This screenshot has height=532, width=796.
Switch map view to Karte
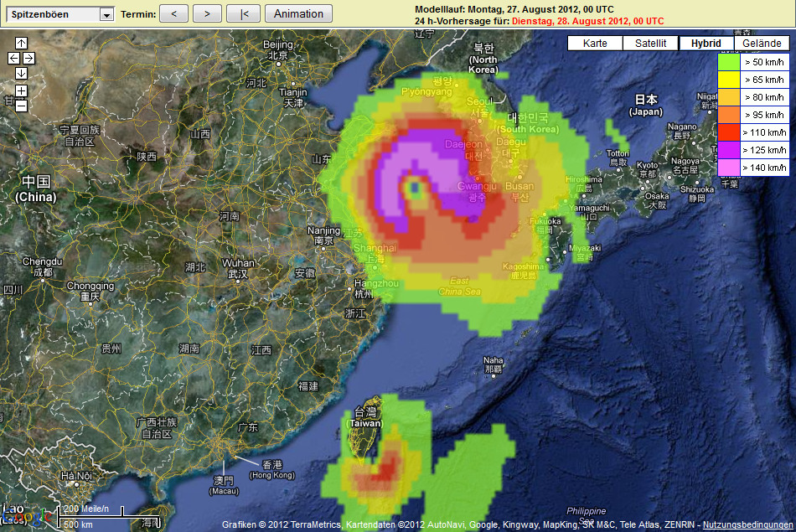595,44
